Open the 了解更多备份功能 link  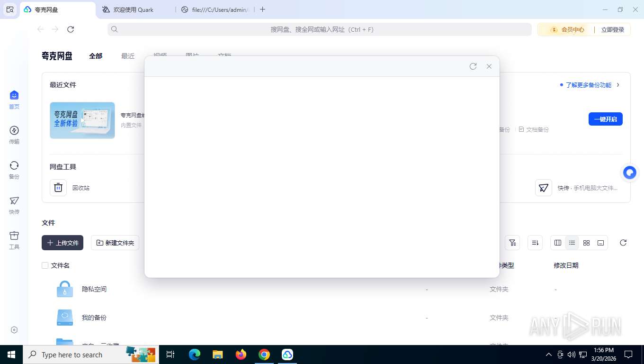coord(589,85)
